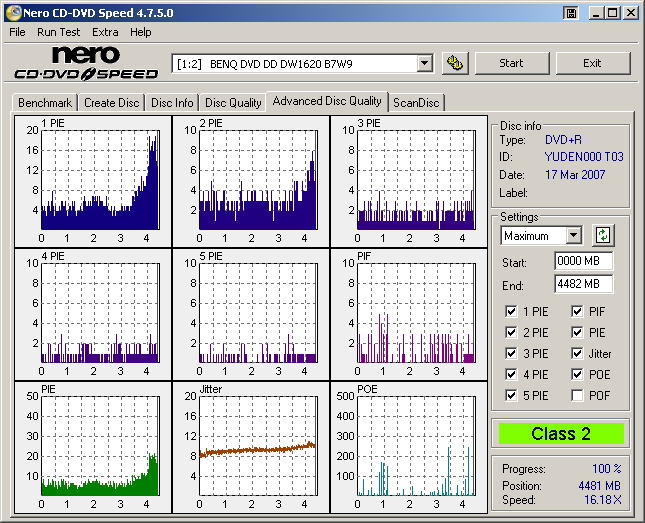The image size is (645, 523).
Task: Expand the Maximum speed dropdown
Action: (573, 236)
